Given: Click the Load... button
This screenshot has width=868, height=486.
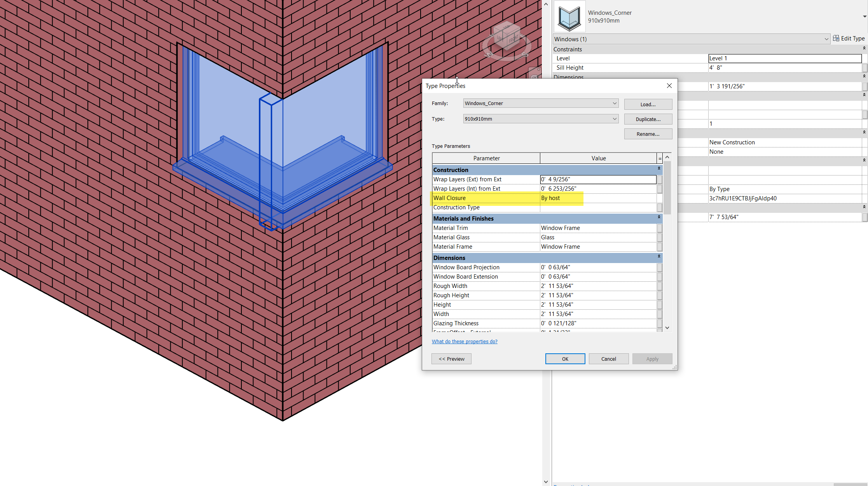Looking at the screenshot, I should pyautogui.click(x=648, y=104).
